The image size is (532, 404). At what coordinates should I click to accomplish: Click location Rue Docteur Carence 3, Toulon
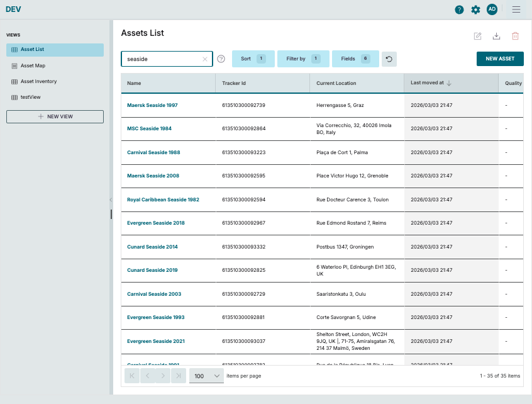[353, 199]
